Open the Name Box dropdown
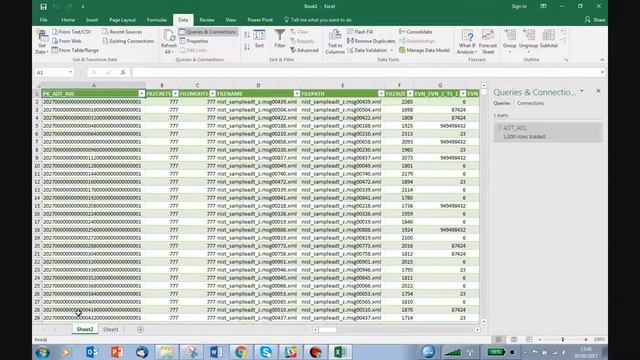640x360 pixels. click(x=70, y=73)
